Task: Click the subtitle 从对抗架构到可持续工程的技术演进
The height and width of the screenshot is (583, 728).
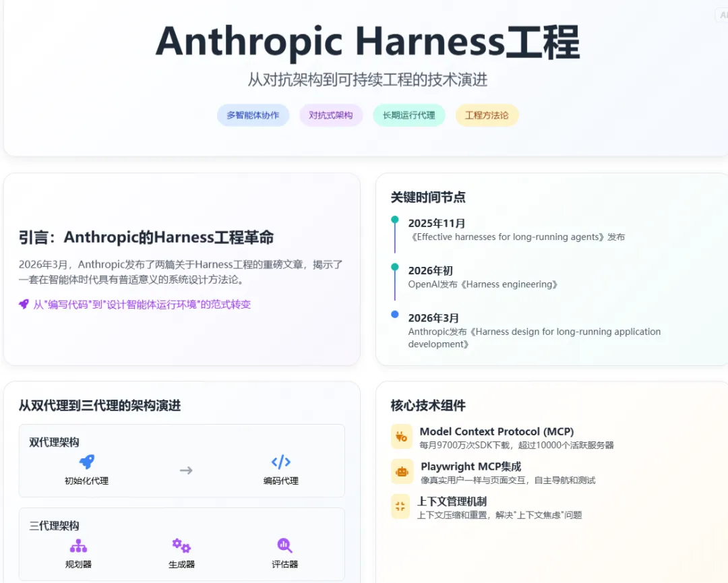Action: click(368, 80)
